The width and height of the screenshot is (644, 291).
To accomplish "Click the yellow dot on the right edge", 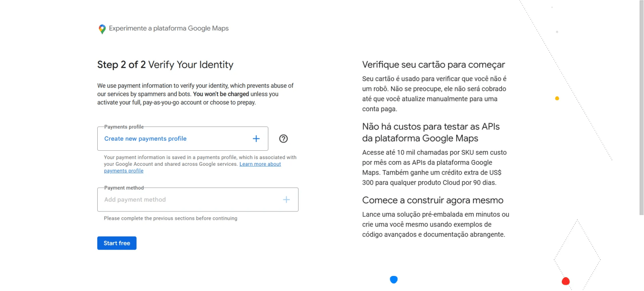I will tap(557, 98).
